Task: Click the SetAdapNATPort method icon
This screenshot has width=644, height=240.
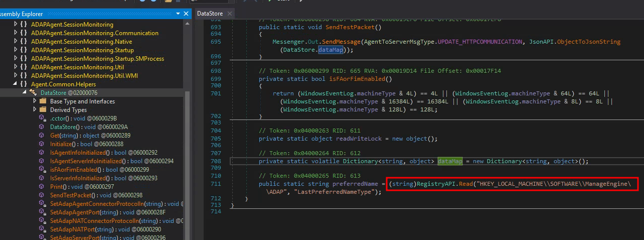Action: pyautogui.click(x=42, y=229)
